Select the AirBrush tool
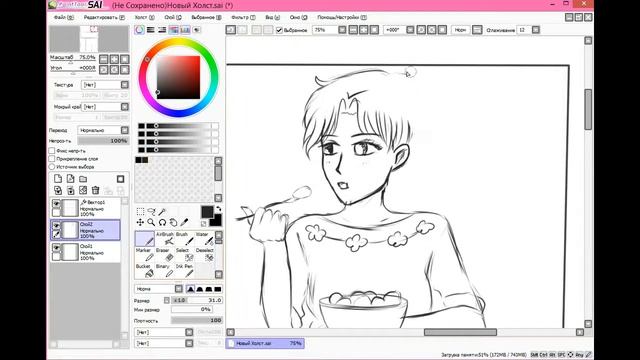 [x=165, y=238]
